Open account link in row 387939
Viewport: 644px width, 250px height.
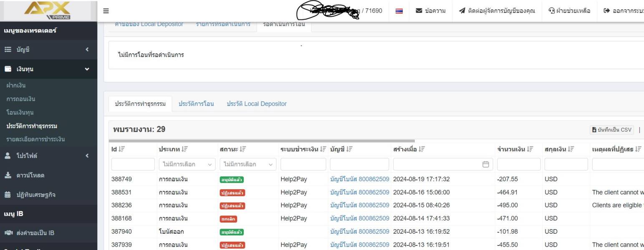[359, 245]
